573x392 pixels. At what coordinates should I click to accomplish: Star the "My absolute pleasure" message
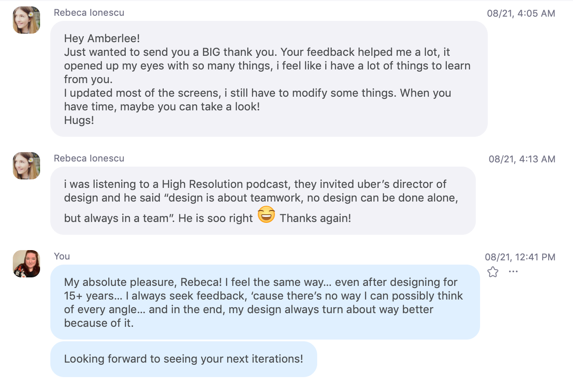coord(493,272)
